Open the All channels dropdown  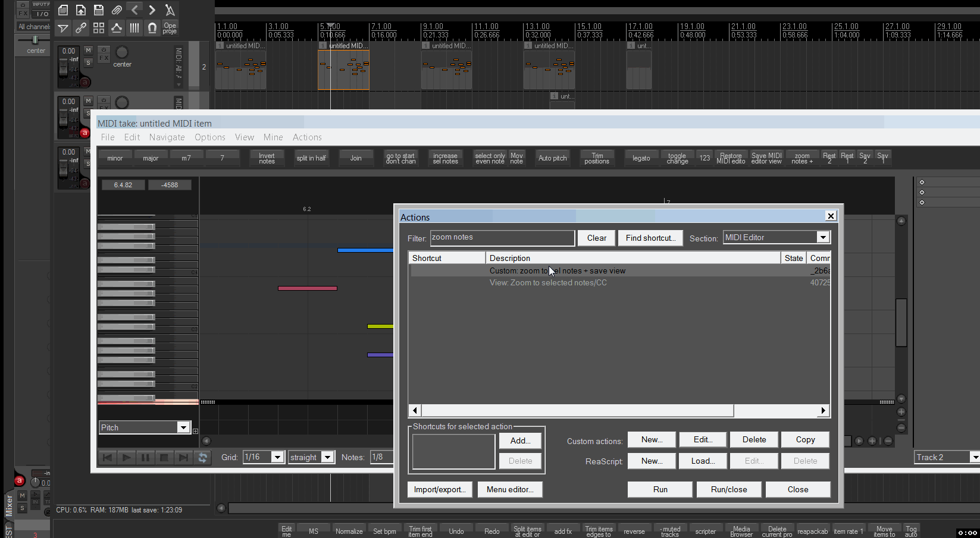click(x=33, y=27)
